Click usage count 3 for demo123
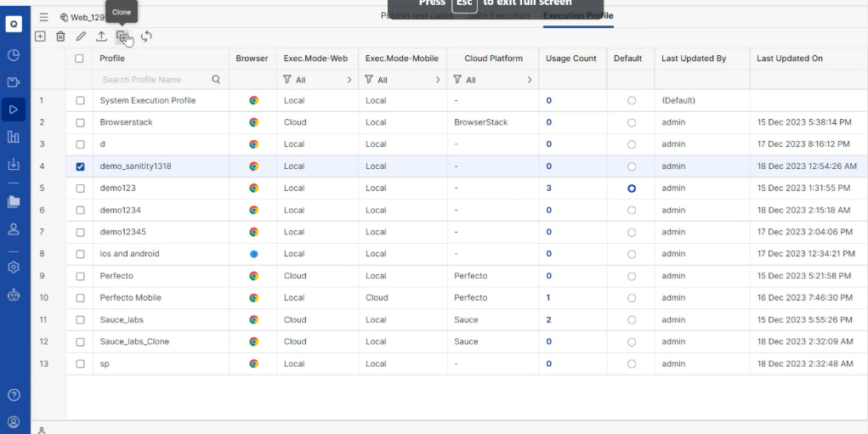This screenshot has width=868, height=434. click(x=549, y=189)
